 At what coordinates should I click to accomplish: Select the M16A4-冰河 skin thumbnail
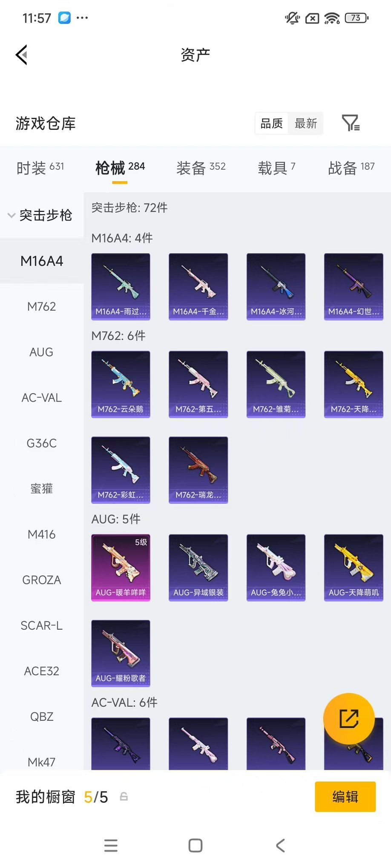tap(276, 287)
